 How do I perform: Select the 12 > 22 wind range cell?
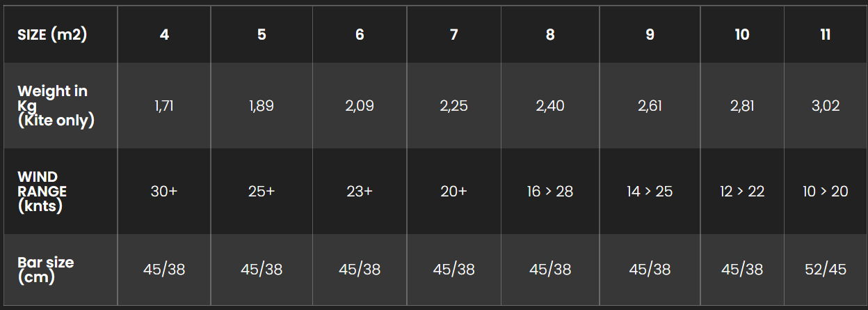tap(742, 191)
